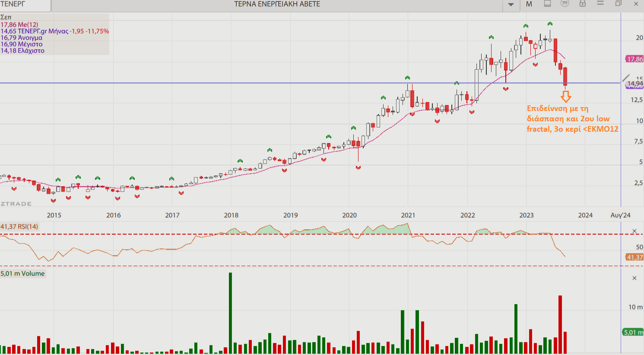Viewport: 644px width, 355px height.
Task: Click the 50 level on RSI axis
Action: [639, 247]
